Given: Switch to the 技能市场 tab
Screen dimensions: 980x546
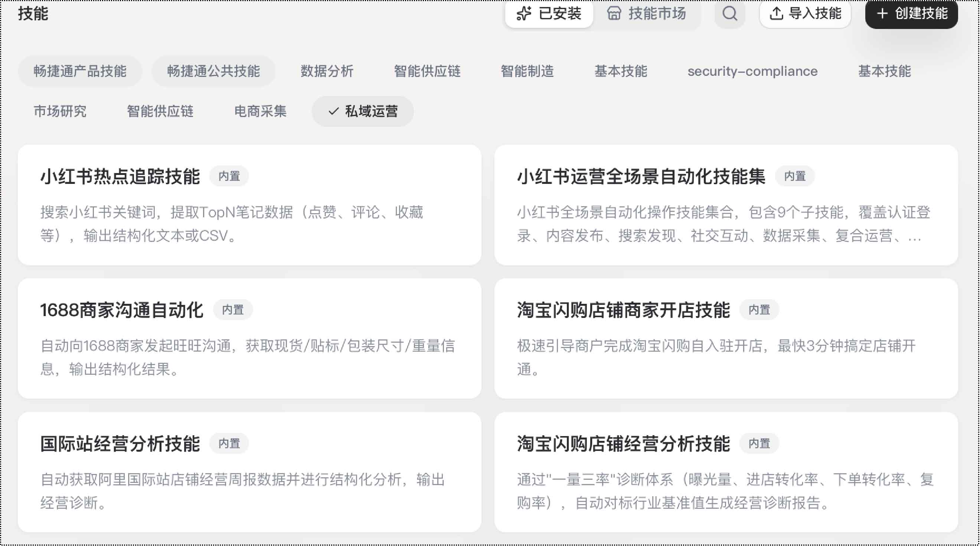Looking at the screenshot, I should coord(646,14).
